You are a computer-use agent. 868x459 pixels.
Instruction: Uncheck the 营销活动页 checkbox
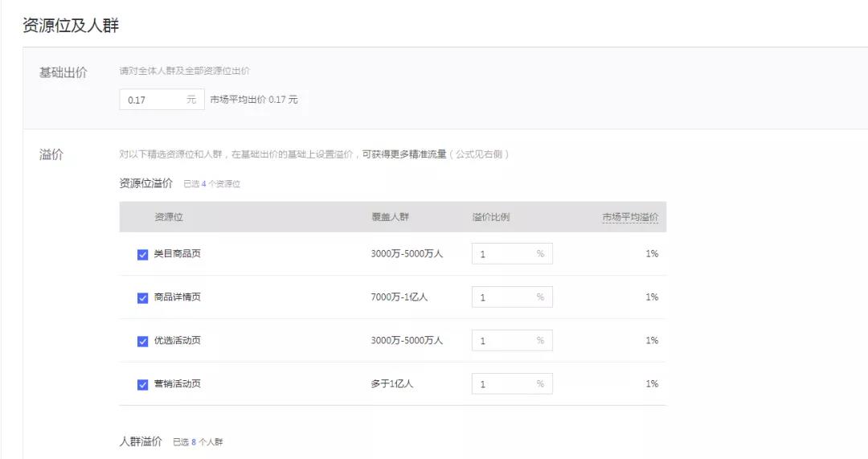[x=142, y=383]
